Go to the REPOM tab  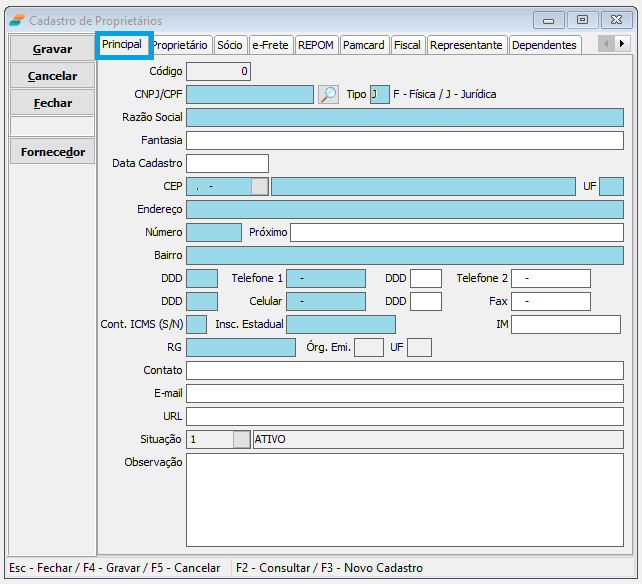click(x=316, y=45)
